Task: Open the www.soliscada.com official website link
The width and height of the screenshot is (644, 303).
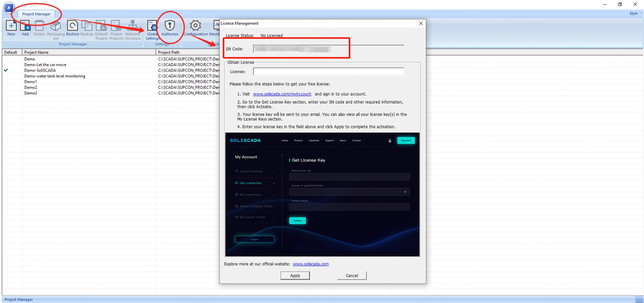Action: coord(311,264)
